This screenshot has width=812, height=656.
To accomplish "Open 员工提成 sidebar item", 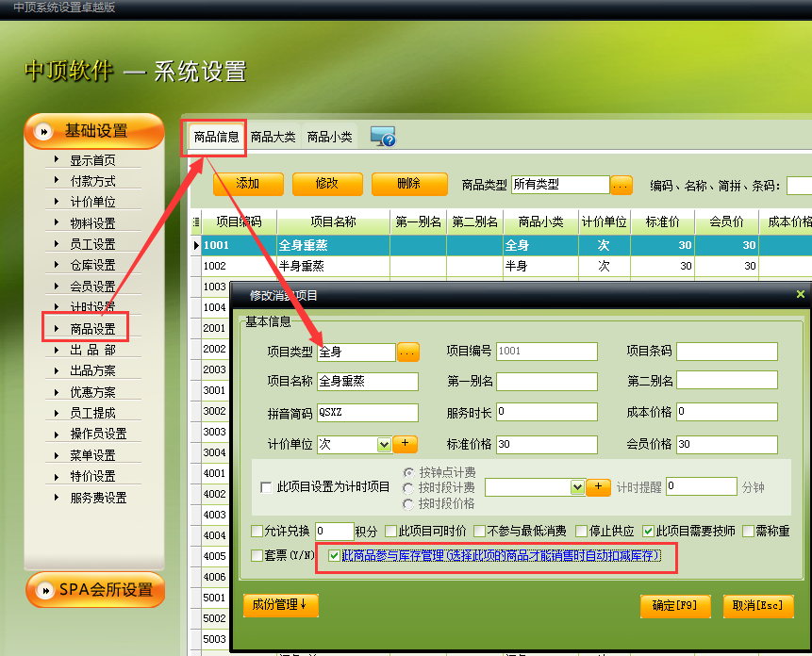I will [92, 413].
